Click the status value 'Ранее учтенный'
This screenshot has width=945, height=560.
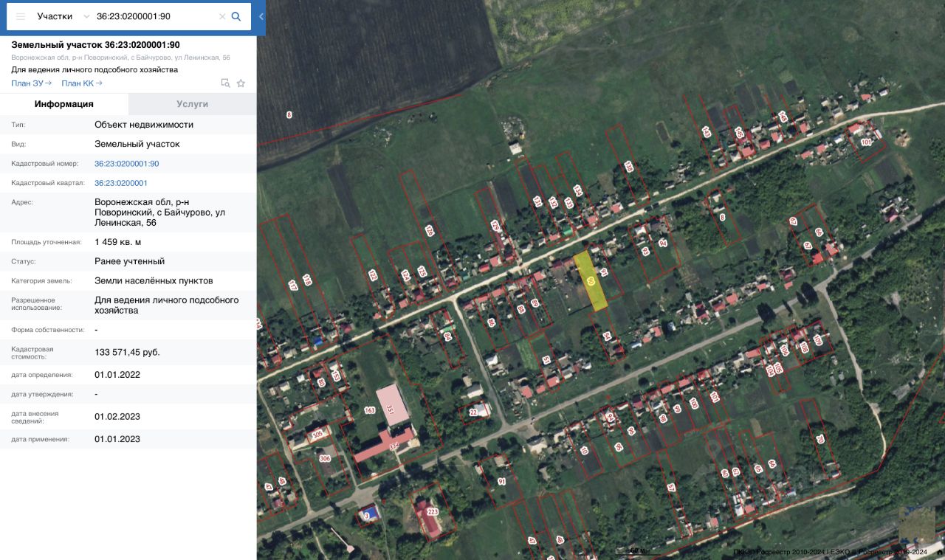pyautogui.click(x=130, y=261)
